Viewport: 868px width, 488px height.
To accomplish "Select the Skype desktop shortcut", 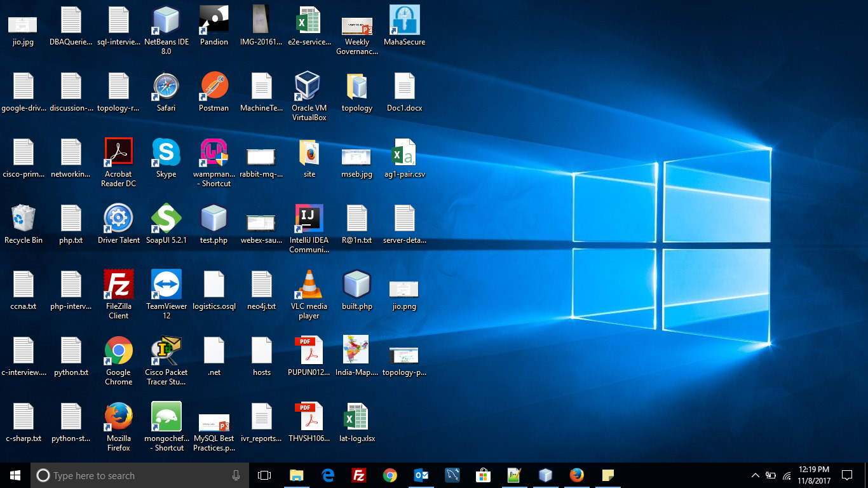I will (x=166, y=153).
